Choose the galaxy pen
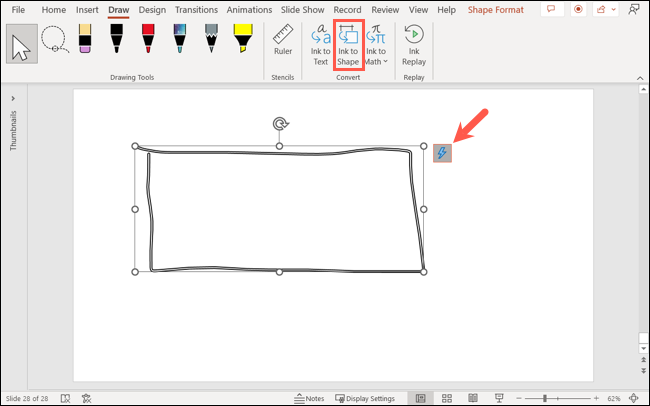The height and width of the screenshot is (406, 650). [x=179, y=38]
